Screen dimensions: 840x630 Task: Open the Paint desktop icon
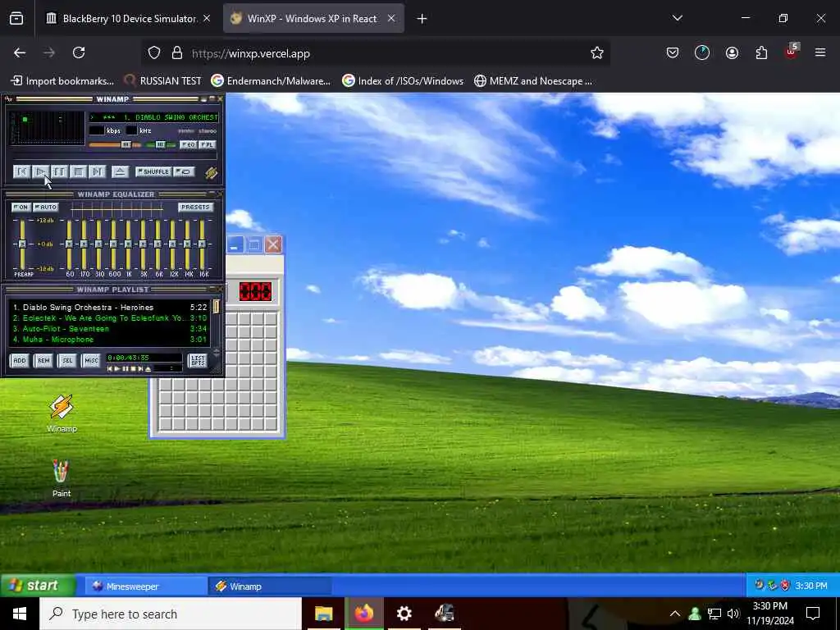[x=61, y=478]
